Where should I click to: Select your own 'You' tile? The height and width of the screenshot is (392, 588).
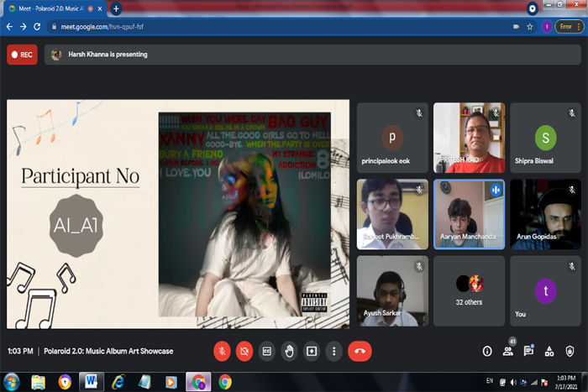545,290
